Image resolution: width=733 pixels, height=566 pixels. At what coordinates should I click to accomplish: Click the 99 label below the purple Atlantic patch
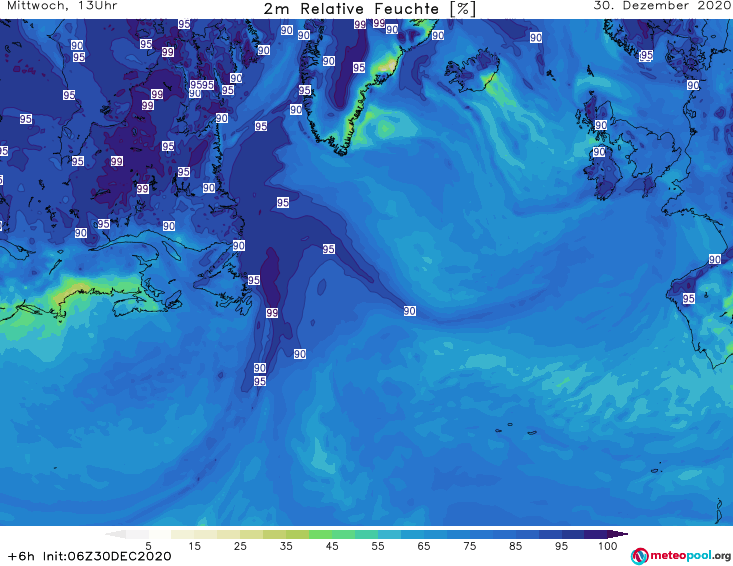point(272,313)
